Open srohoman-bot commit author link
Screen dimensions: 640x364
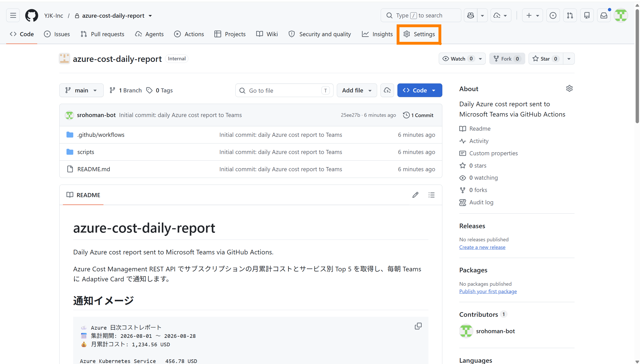click(96, 115)
